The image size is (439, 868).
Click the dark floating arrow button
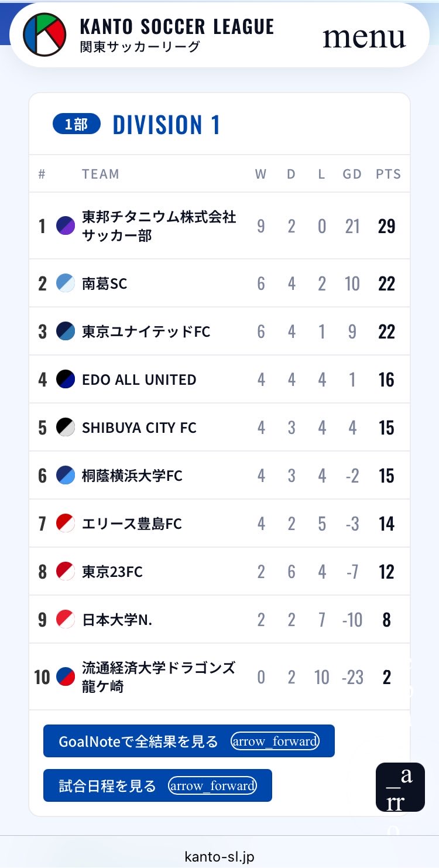tap(400, 787)
